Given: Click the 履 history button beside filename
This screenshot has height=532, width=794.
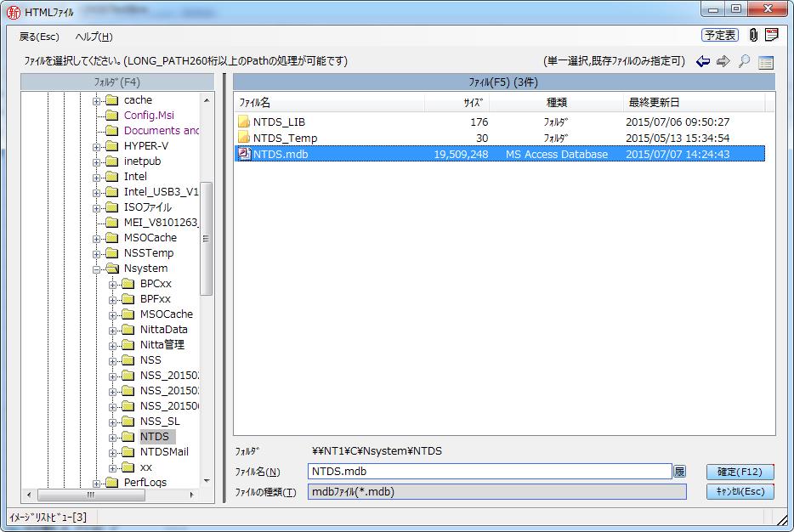Looking at the screenshot, I should 679,472.
